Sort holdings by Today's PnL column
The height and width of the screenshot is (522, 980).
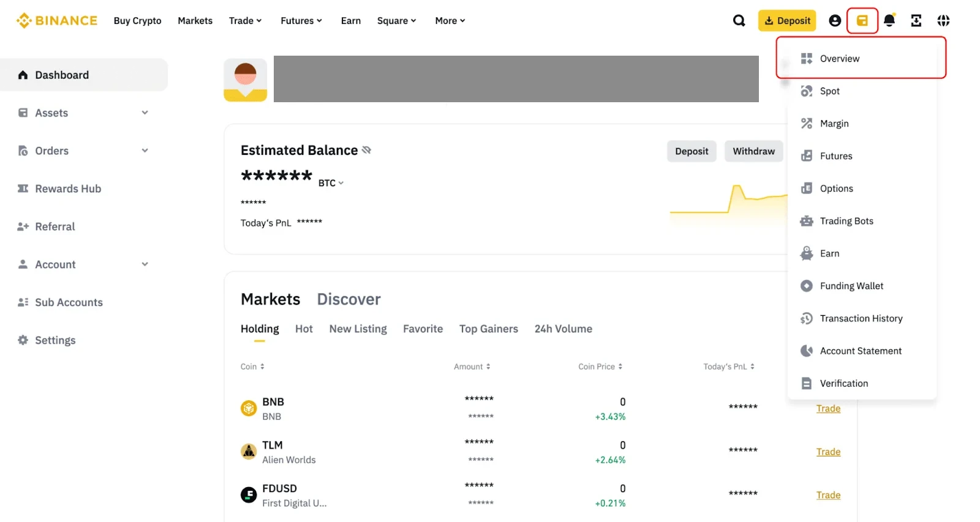pyautogui.click(x=729, y=367)
